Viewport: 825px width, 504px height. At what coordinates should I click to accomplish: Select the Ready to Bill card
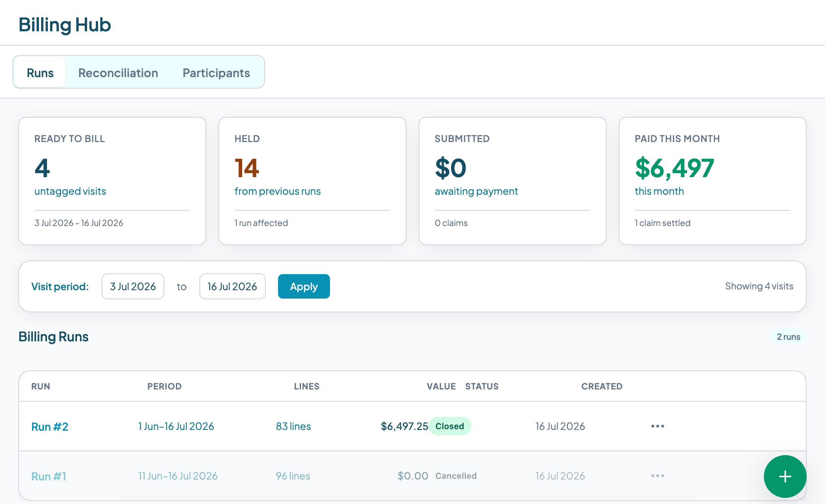pyautogui.click(x=112, y=181)
